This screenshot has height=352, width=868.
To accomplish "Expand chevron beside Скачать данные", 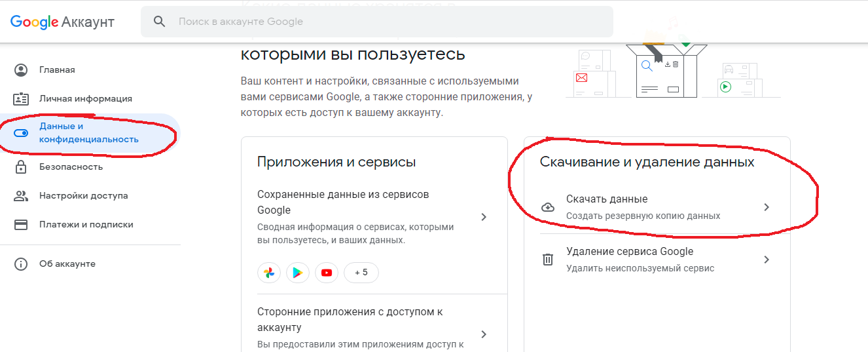I will pos(767,207).
